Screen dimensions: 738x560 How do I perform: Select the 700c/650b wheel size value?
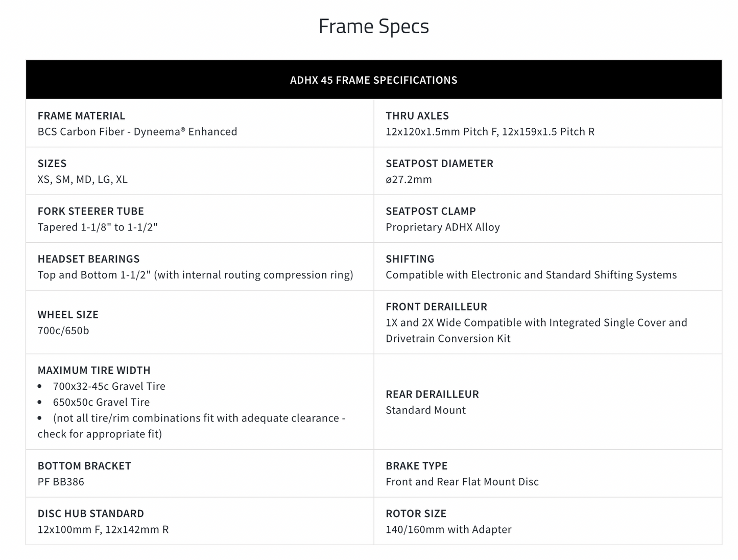pos(63,331)
